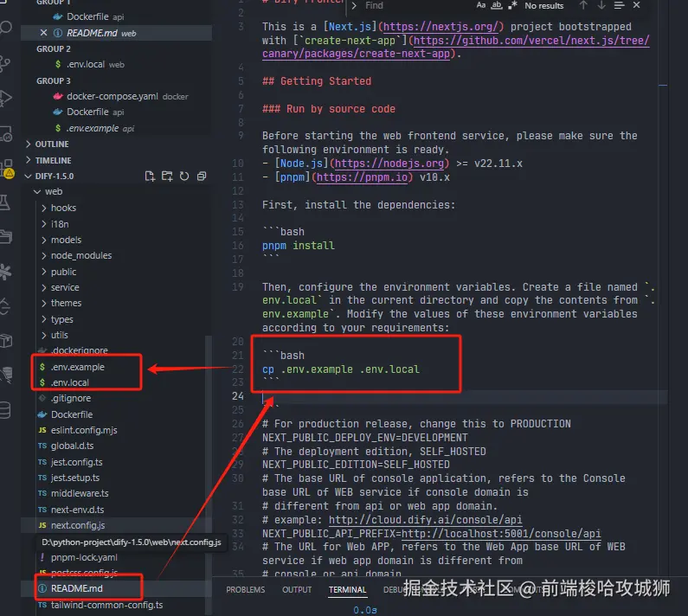Open next-env.d.ts file
Image resolution: width=688 pixels, height=616 pixels.
[77, 510]
